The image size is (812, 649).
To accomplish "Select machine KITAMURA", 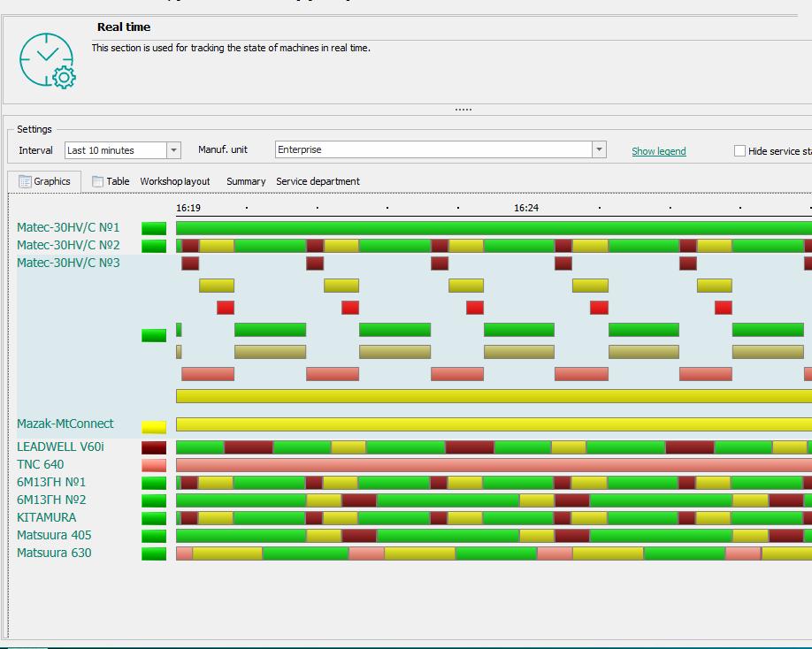I will tap(47, 517).
